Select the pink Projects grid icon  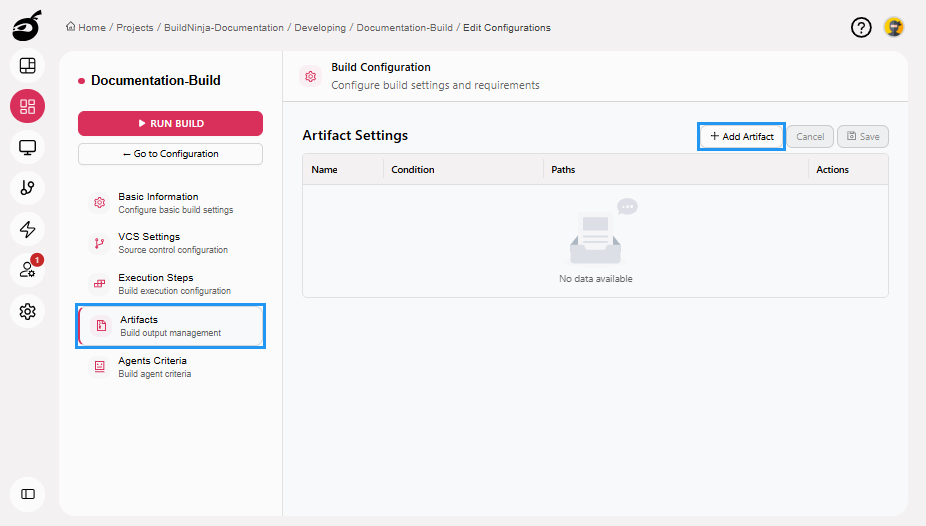[x=27, y=106]
